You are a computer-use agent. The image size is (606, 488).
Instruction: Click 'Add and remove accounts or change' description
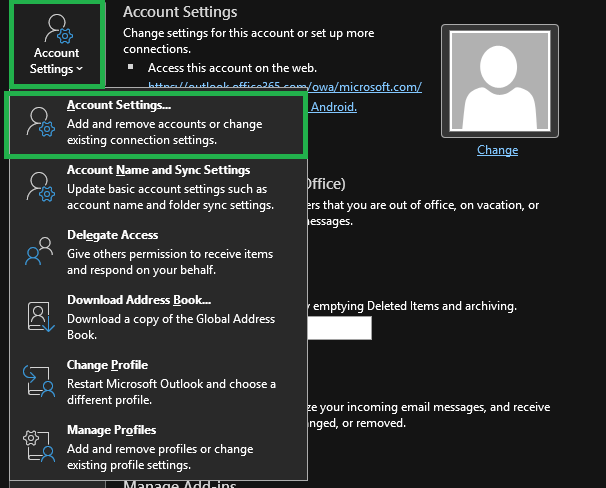165,124
